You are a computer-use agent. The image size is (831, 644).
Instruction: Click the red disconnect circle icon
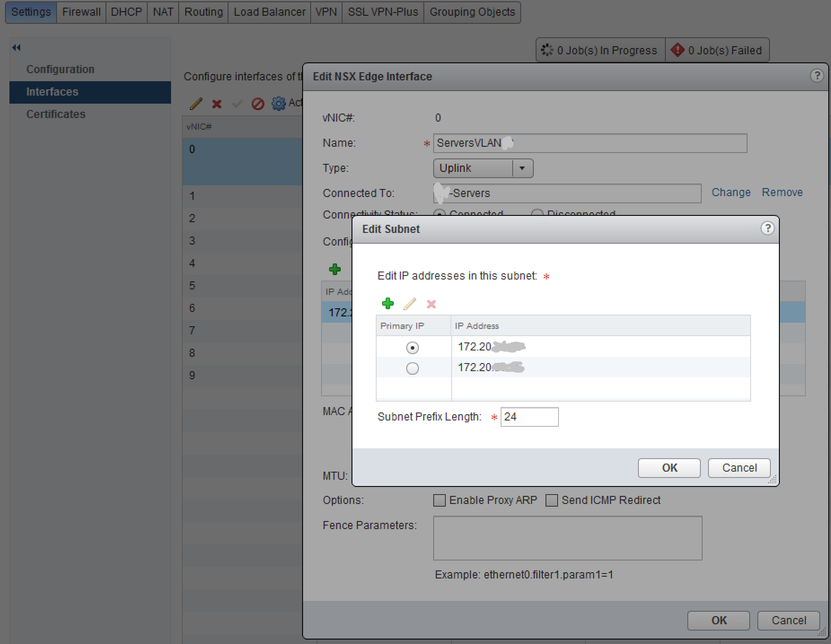click(x=258, y=104)
